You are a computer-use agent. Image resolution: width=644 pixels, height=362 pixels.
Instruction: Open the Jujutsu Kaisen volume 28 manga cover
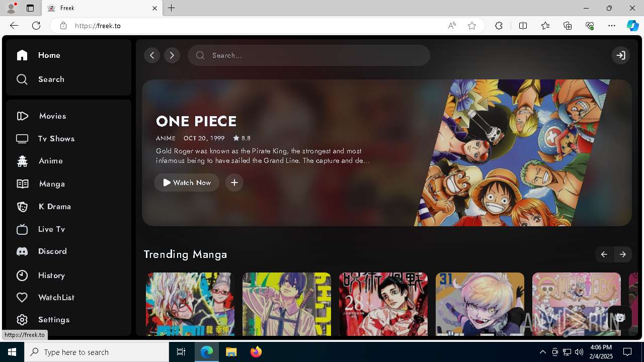click(383, 304)
